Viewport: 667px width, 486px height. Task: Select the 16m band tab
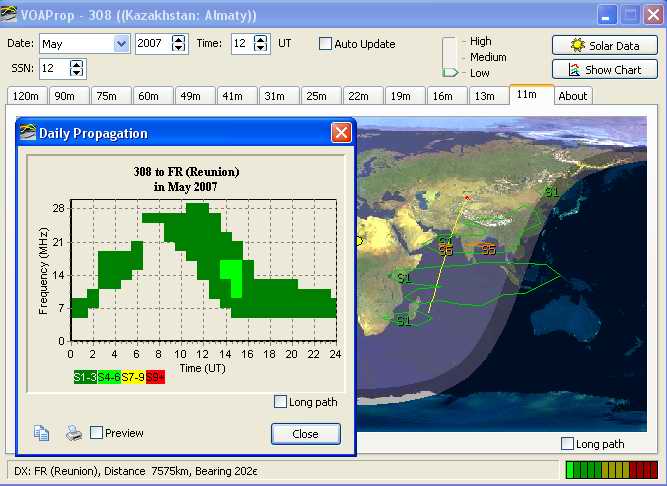click(x=447, y=96)
